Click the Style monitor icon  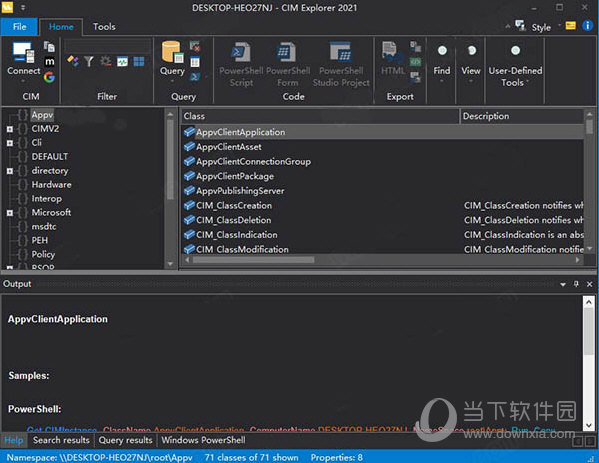coord(520,26)
